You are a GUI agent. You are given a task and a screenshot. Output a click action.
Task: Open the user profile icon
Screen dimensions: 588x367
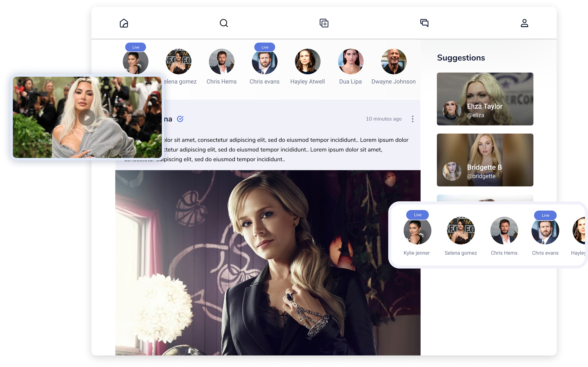[x=524, y=23]
